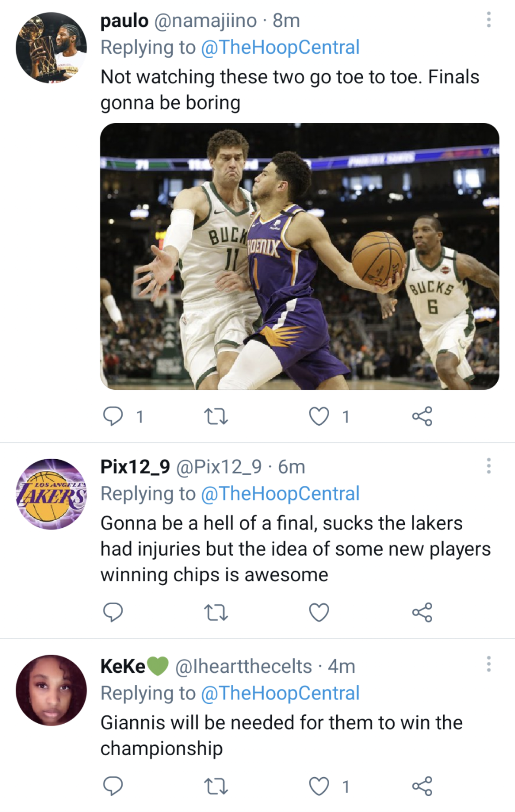The width and height of the screenshot is (515, 812).
Task: Reply to KeKe's Giannis tweet
Action: 113,786
